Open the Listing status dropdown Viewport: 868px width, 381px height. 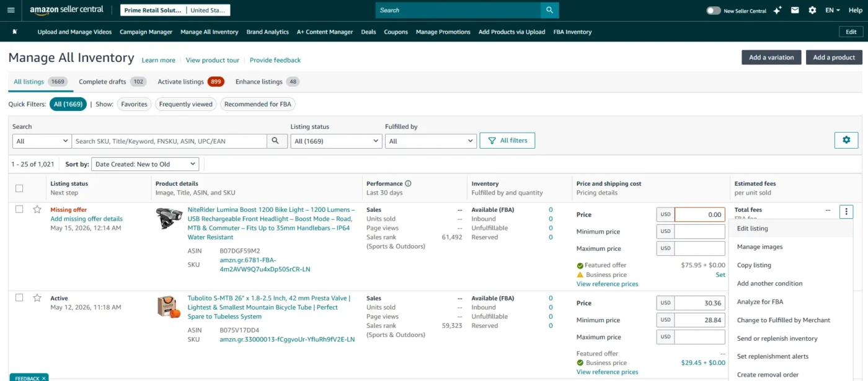[336, 141]
